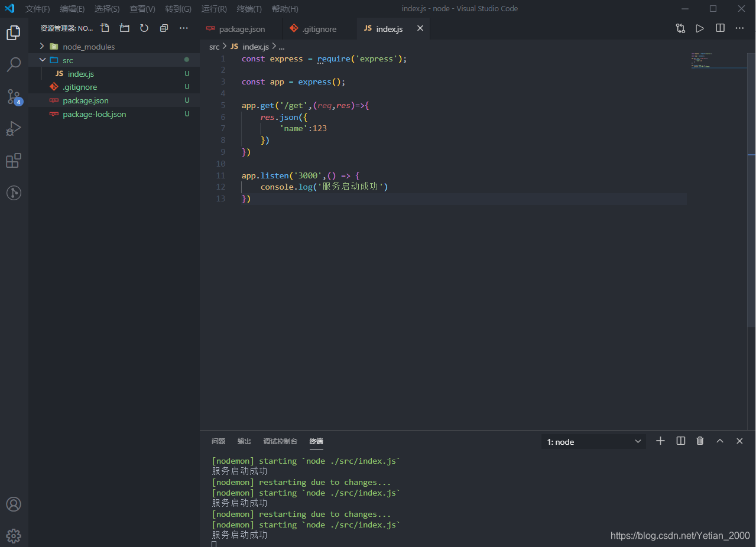Open the Git Graph icon in activity bar
The image size is (756, 547).
click(x=14, y=192)
